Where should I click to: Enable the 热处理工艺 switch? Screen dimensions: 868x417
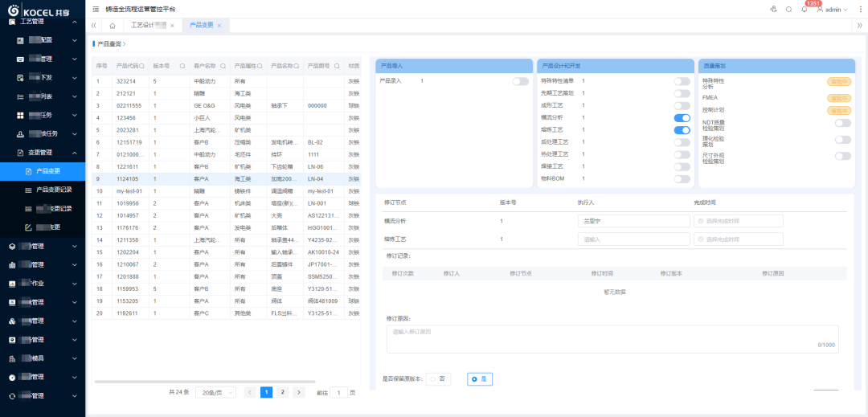[682, 154]
